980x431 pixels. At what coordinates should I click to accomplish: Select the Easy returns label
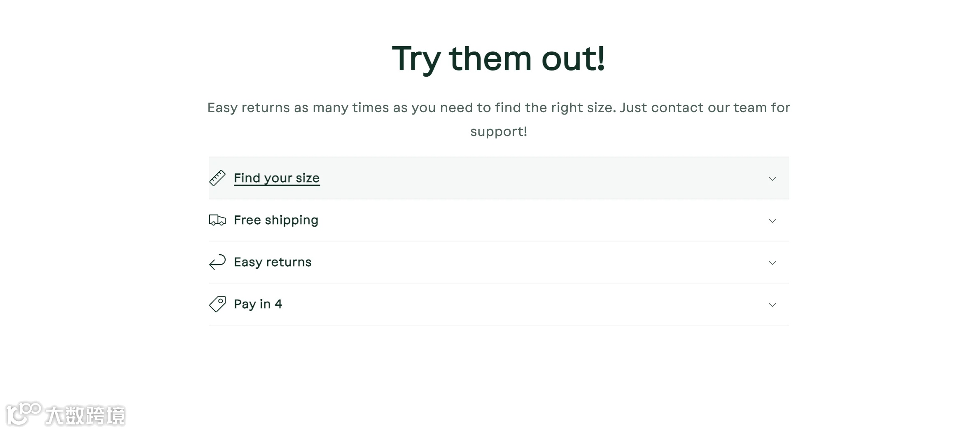pyautogui.click(x=273, y=262)
